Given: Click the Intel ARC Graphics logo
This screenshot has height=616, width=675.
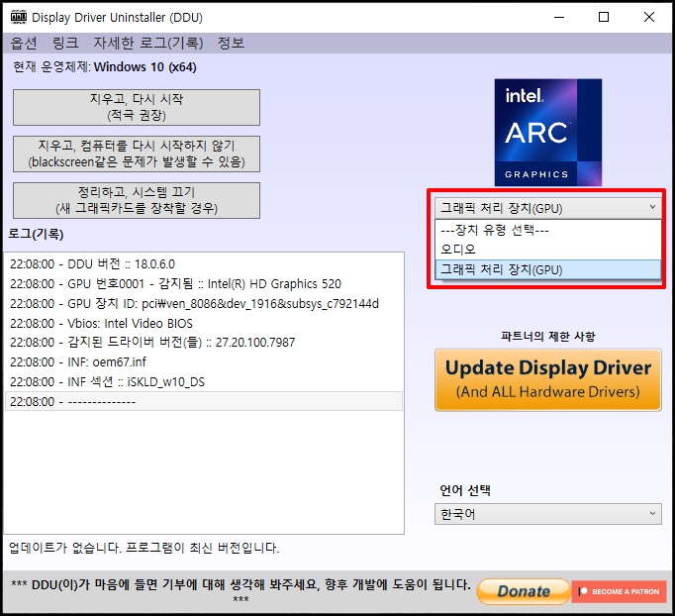Looking at the screenshot, I should coord(548,133).
